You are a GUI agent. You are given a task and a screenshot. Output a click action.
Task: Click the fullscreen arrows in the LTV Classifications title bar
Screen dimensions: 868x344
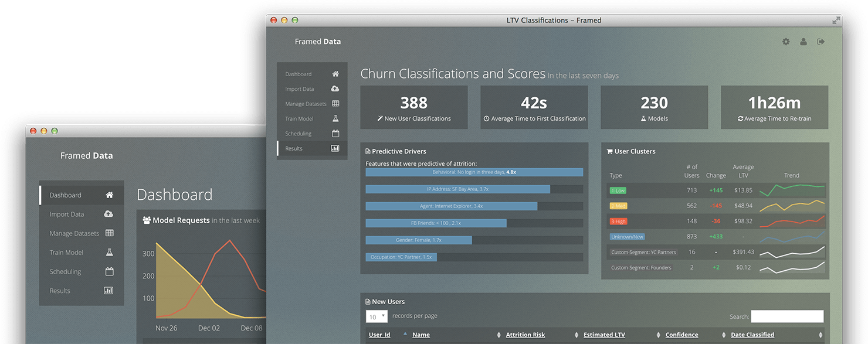pos(836,21)
